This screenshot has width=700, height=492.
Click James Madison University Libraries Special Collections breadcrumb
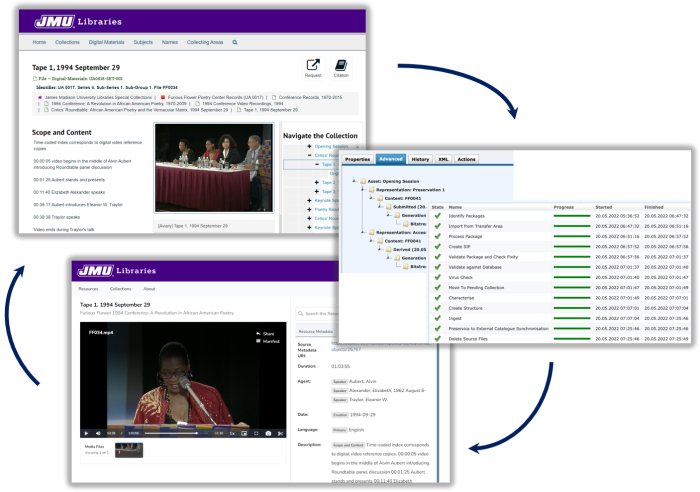click(x=98, y=97)
